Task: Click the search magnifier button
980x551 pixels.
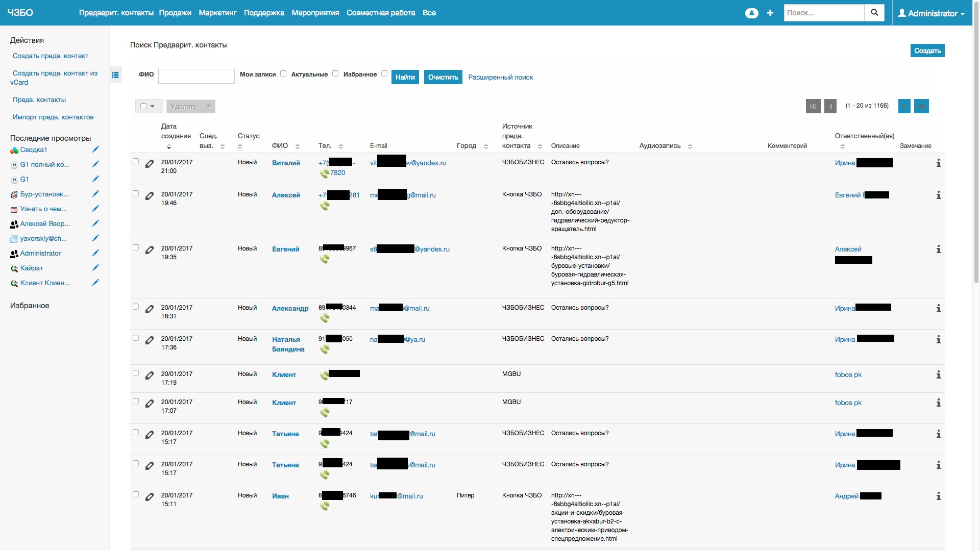Action: coord(874,13)
